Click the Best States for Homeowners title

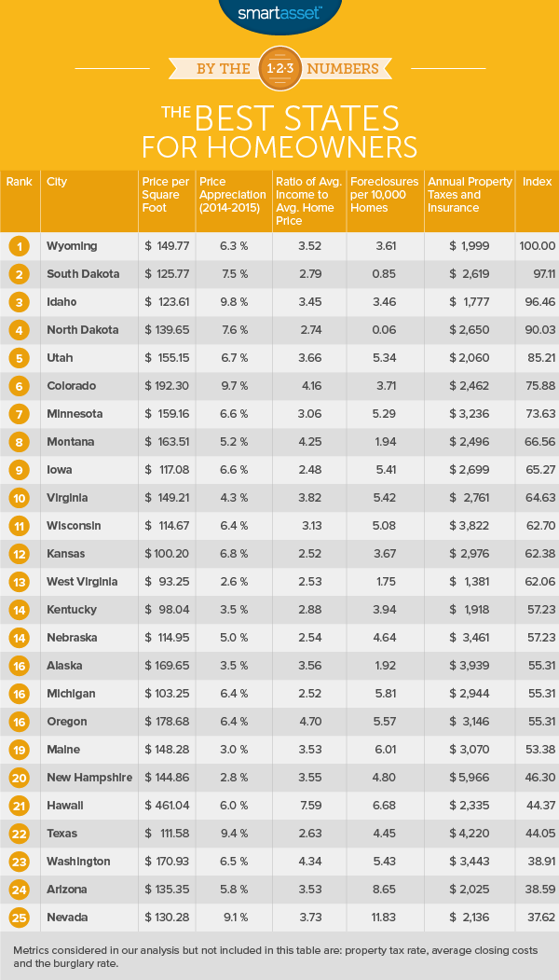click(279, 131)
